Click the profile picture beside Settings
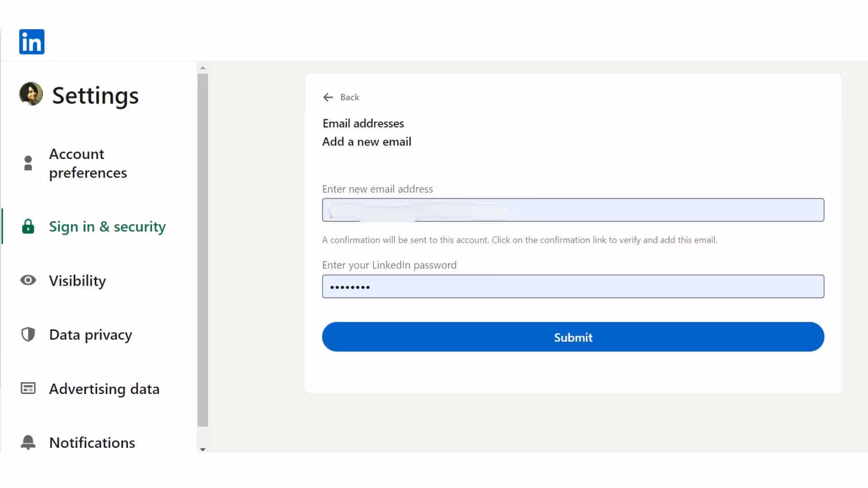The image size is (868, 488). coord(30,94)
